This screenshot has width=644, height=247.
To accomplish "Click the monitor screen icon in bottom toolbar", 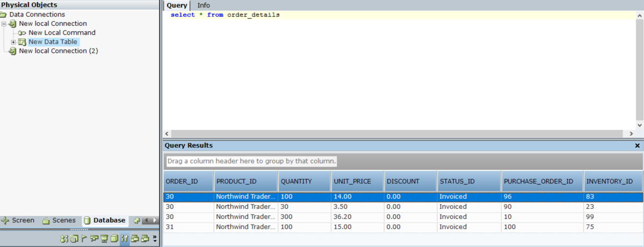I will tap(104, 238).
